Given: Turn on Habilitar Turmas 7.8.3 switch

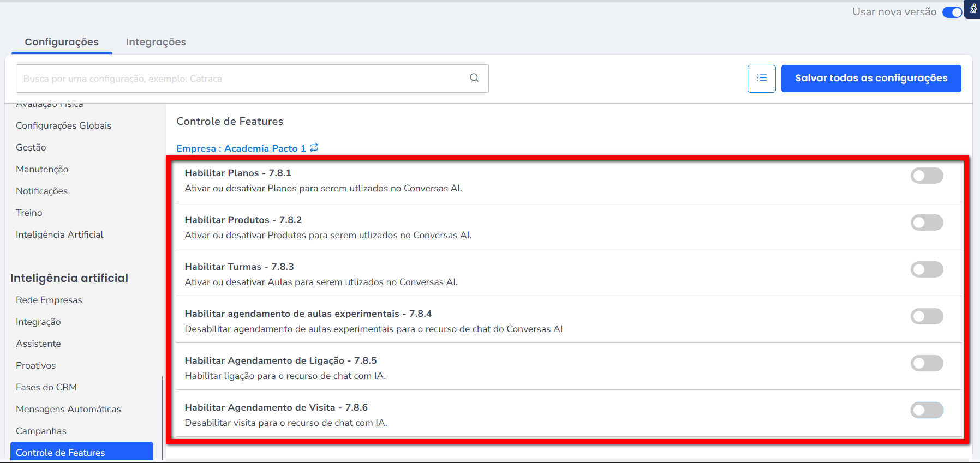Looking at the screenshot, I should pos(926,269).
